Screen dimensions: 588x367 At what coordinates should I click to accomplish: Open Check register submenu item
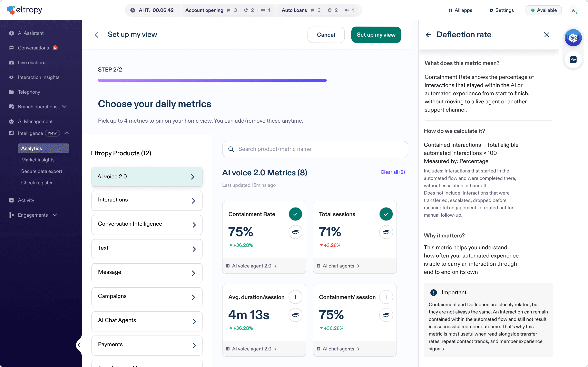pyautogui.click(x=37, y=183)
